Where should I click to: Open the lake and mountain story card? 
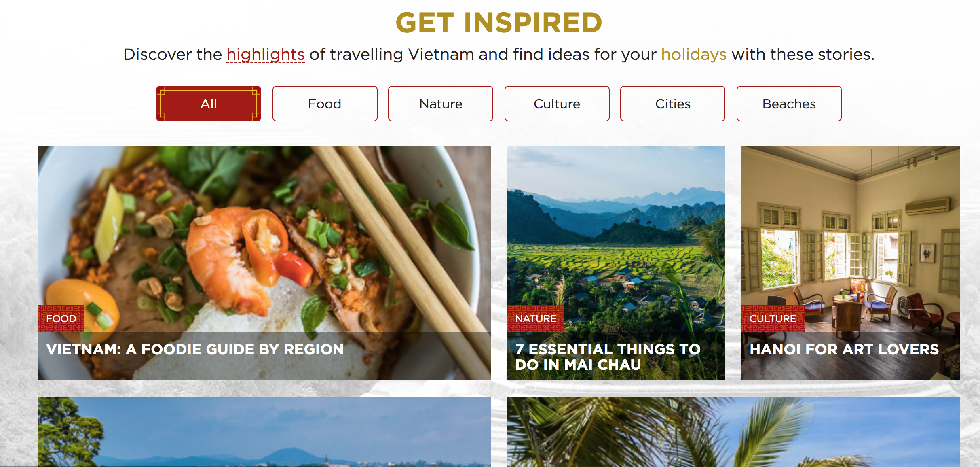(x=264, y=431)
